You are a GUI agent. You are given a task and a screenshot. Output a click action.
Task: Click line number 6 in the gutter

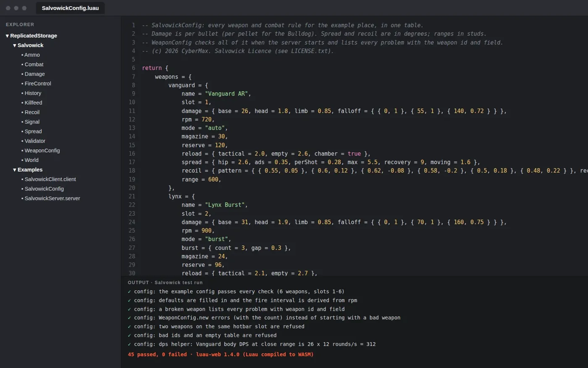pyautogui.click(x=134, y=68)
